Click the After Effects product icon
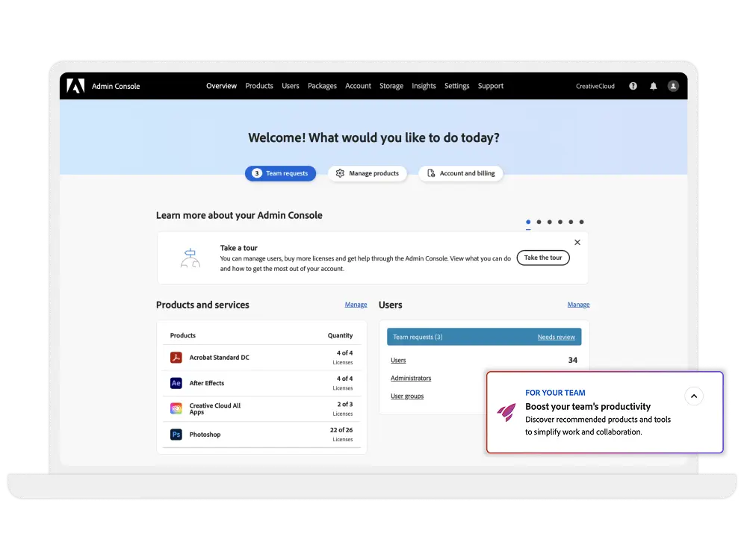Viewport: 747px width, 560px height. point(176,383)
